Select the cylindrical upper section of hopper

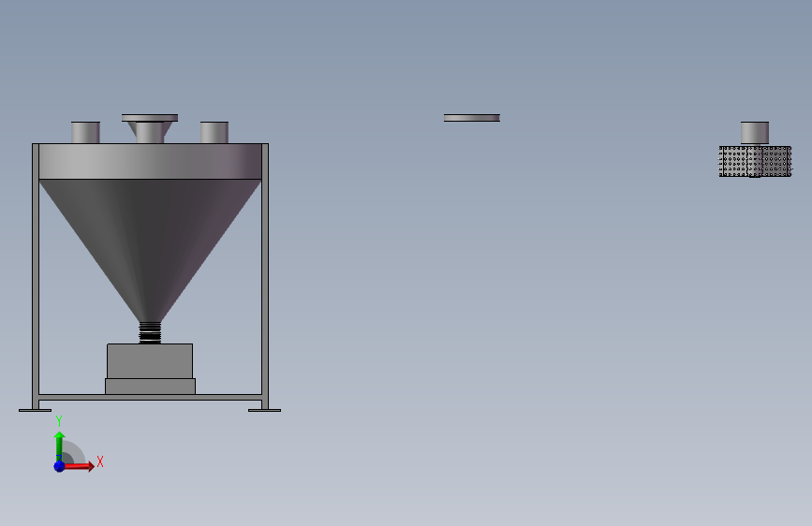click(x=150, y=162)
